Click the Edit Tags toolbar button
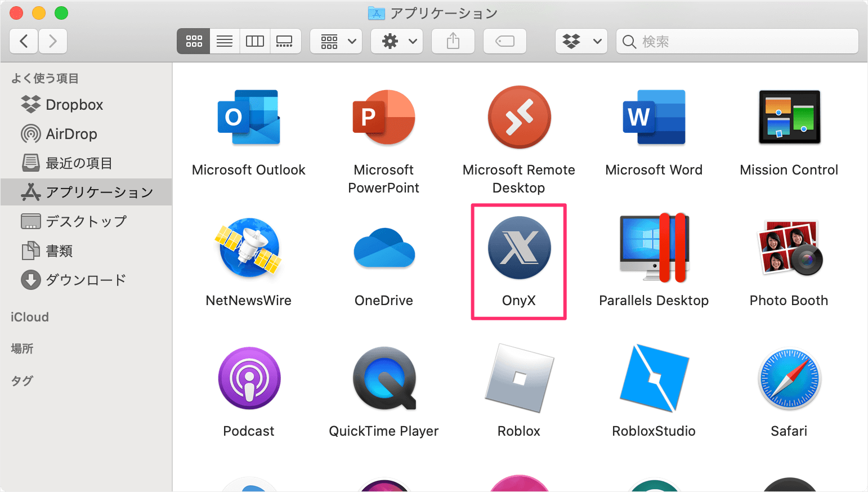Viewport: 868px width, 492px height. [505, 41]
